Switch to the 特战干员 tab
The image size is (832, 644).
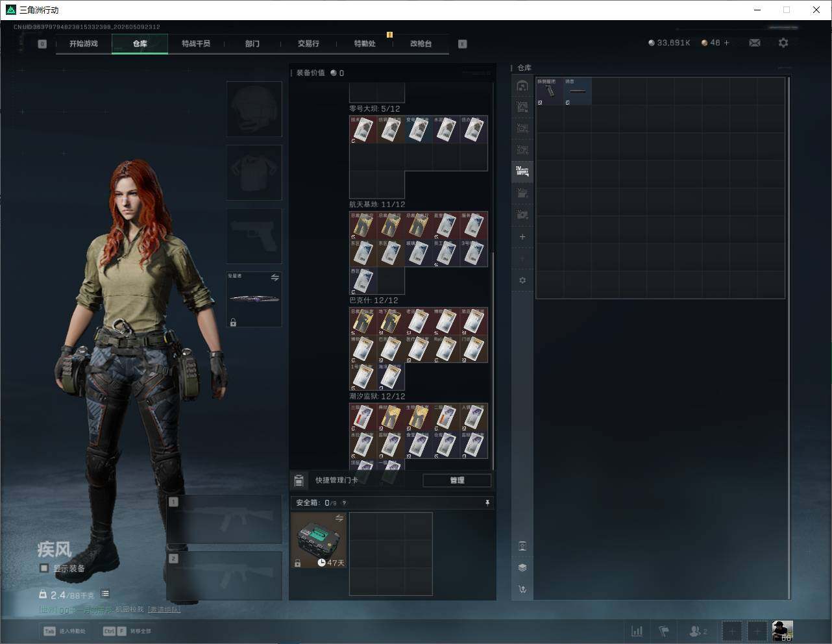pos(196,43)
